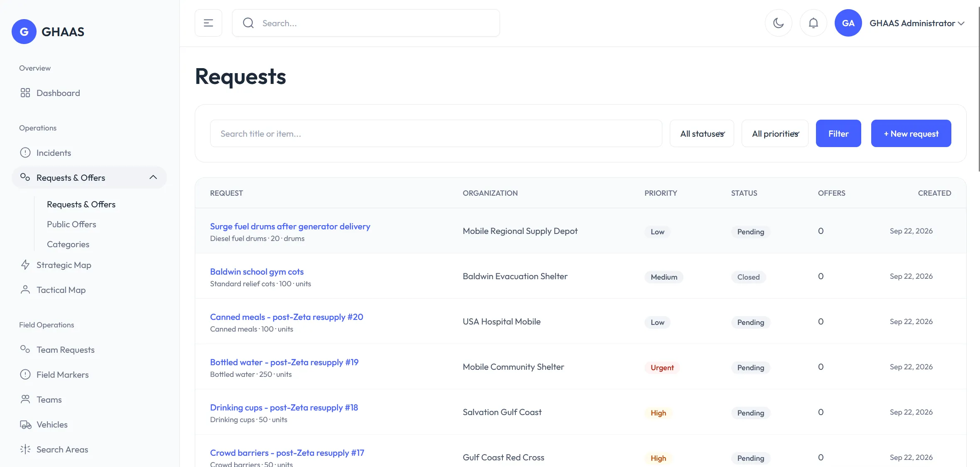The width and height of the screenshot is (980, 467).
Task: Open Field Markers
Action: click(63, 375)
